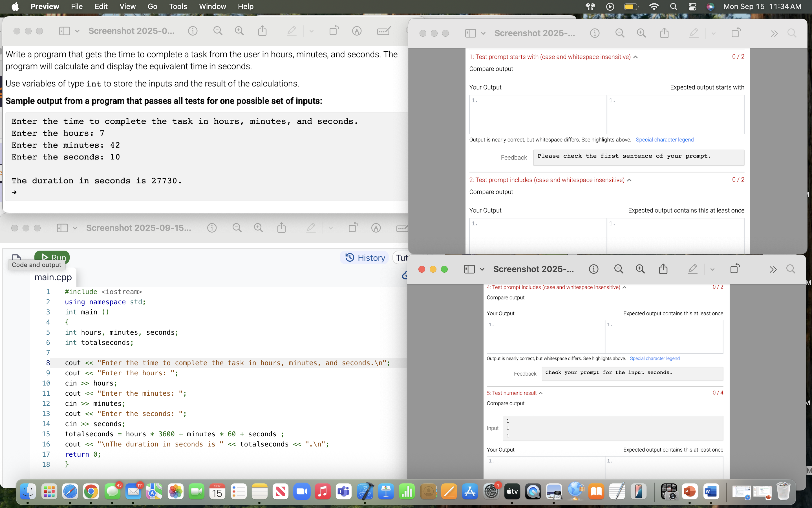Zoom in within the bottom-left Preview window

(258, 228)
